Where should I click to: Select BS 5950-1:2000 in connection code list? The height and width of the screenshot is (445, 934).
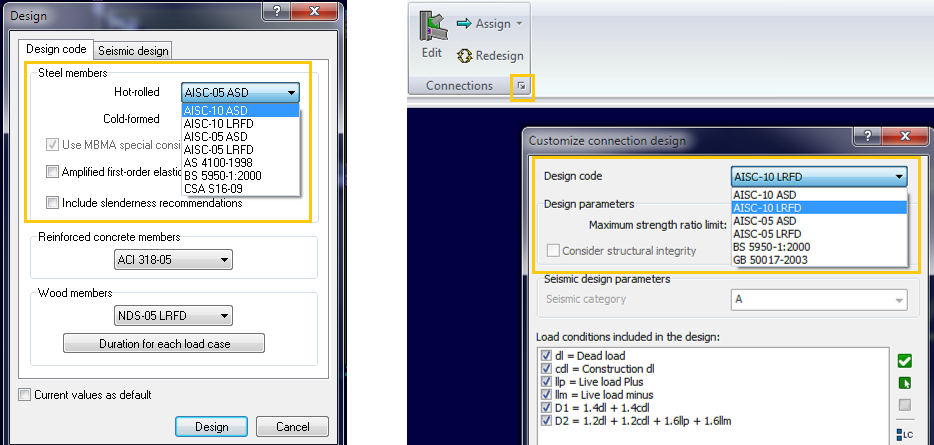[x=819, y=247]
